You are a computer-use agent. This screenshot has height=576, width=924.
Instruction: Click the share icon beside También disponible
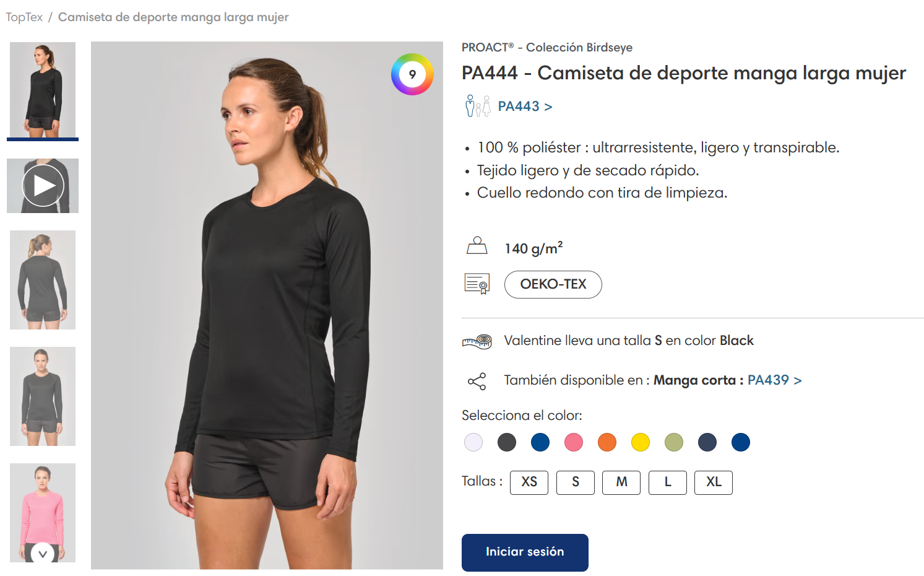pos(477,381)
